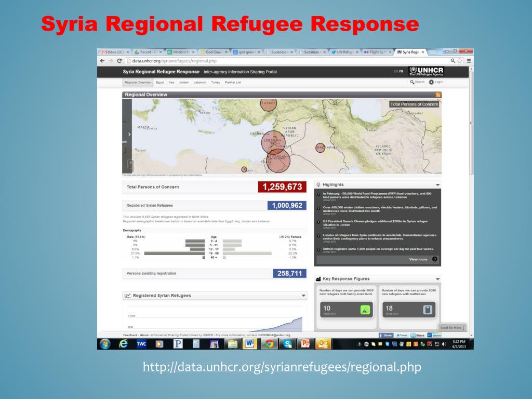532x399 pixels.
Task: Open the Obama pledges $200m highlight
Action: coord(375,223)
